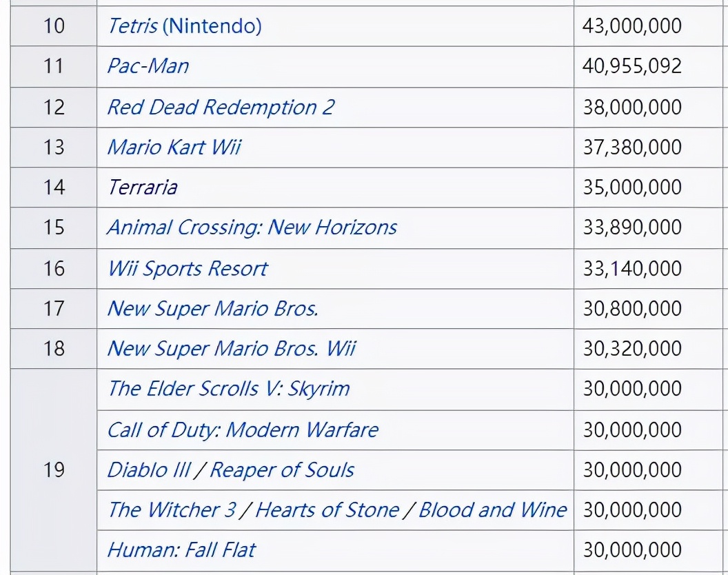Open the Tetris link

tap(132, 26)
